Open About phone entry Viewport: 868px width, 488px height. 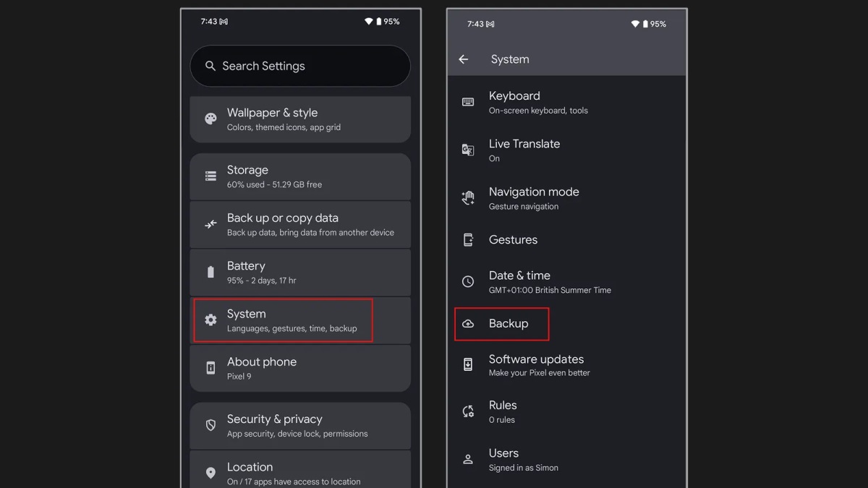tap(300, 368)
